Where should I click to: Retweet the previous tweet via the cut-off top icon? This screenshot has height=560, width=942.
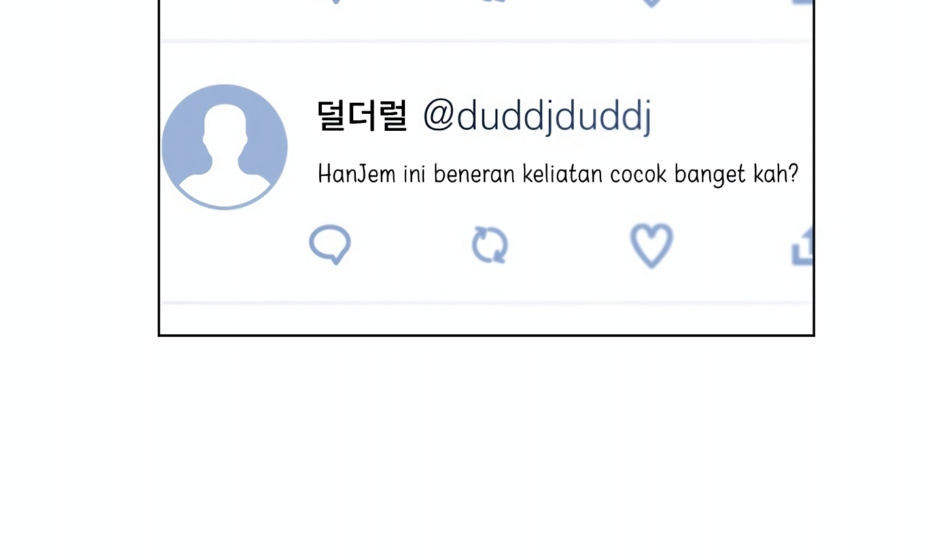coord(492,1)
